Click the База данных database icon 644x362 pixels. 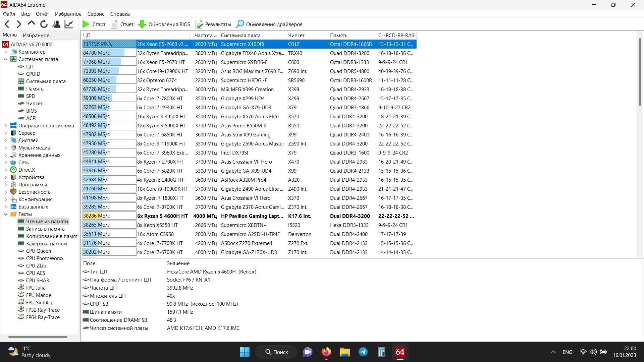tap(13, 207)
